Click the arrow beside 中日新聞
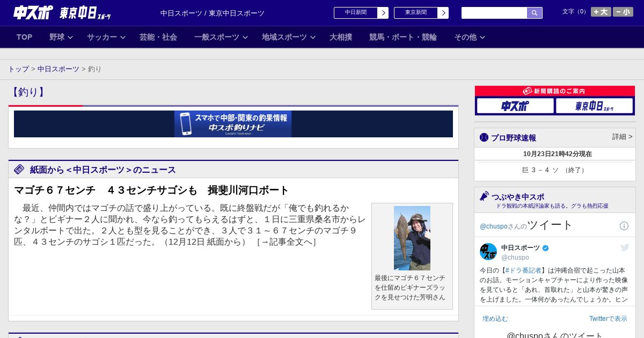 [383, 13]
